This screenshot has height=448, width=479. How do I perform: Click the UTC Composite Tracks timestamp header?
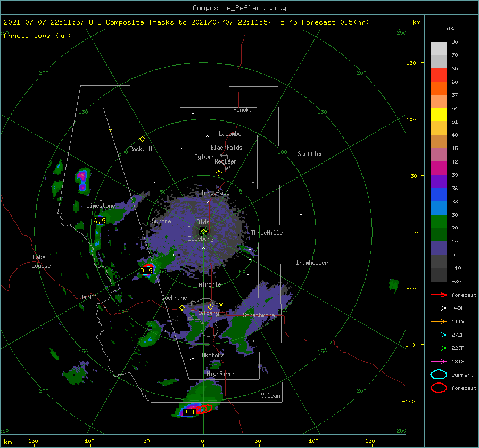[186, 22]
